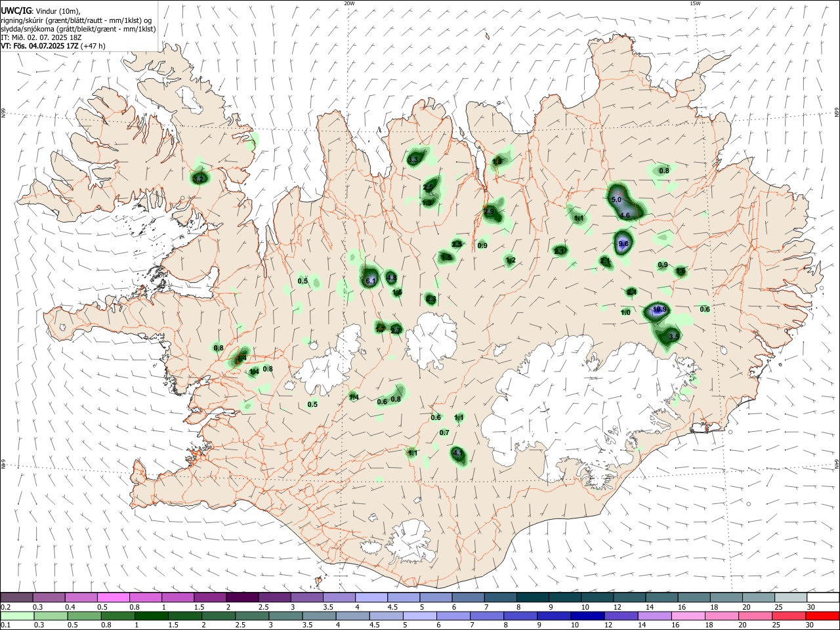Click the 1.2 precipitation value label
Viewport: 840px width, 630px height.
pos(511,261)
